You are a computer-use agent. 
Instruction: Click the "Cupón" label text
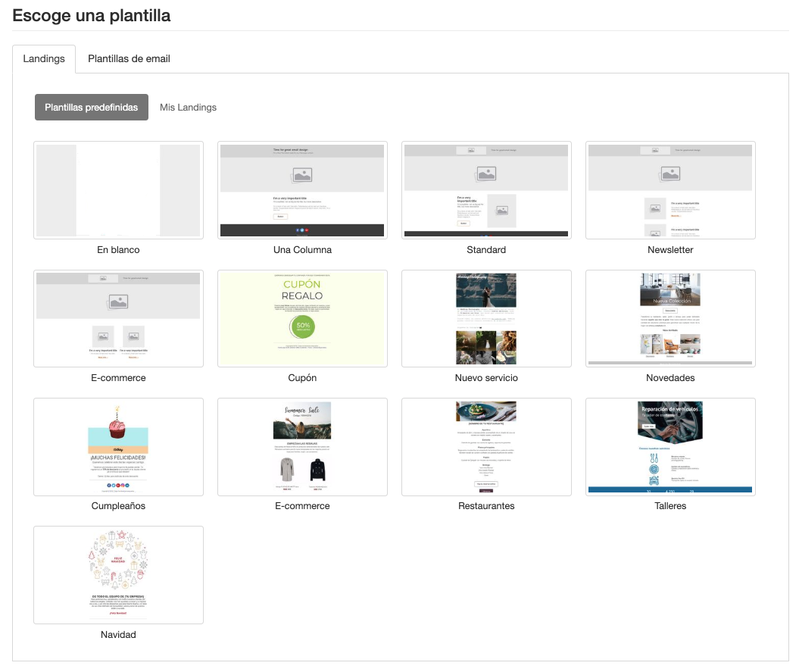click(x=302, y=377)
